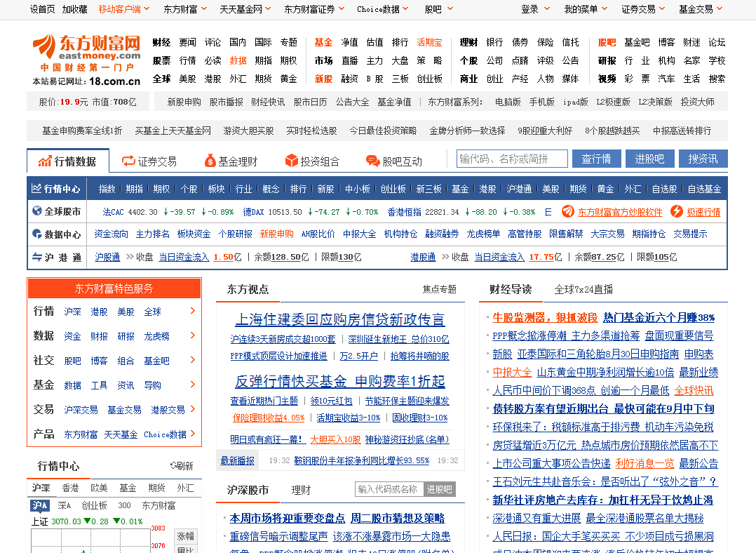Switch to 全球7x24直播 tab

click(583, 289)
